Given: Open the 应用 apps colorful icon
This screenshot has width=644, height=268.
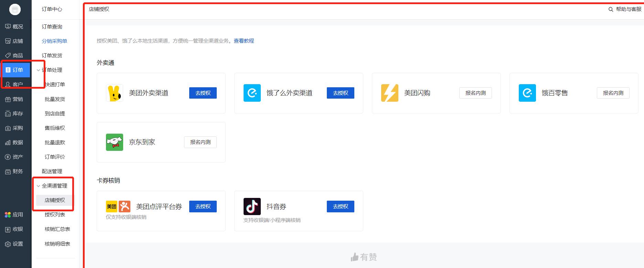Looking at the screenshot, I should click(8, 215).
